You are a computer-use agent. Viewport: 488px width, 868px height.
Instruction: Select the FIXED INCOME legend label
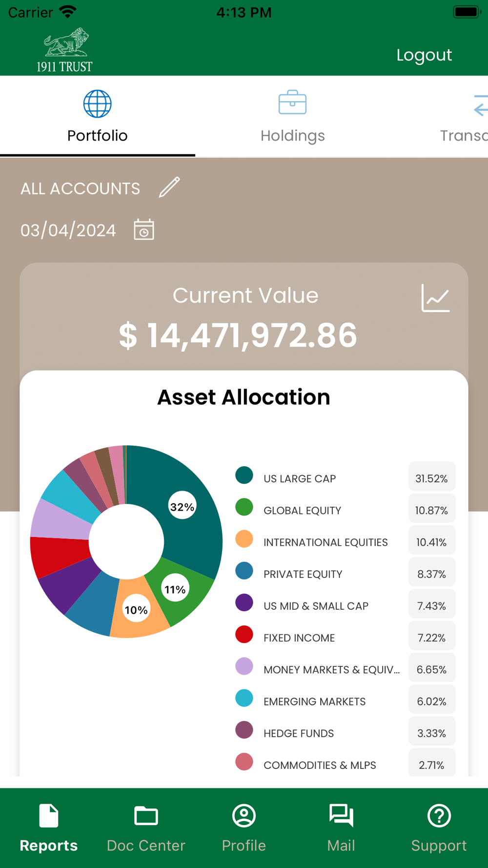tap(299, 638)
